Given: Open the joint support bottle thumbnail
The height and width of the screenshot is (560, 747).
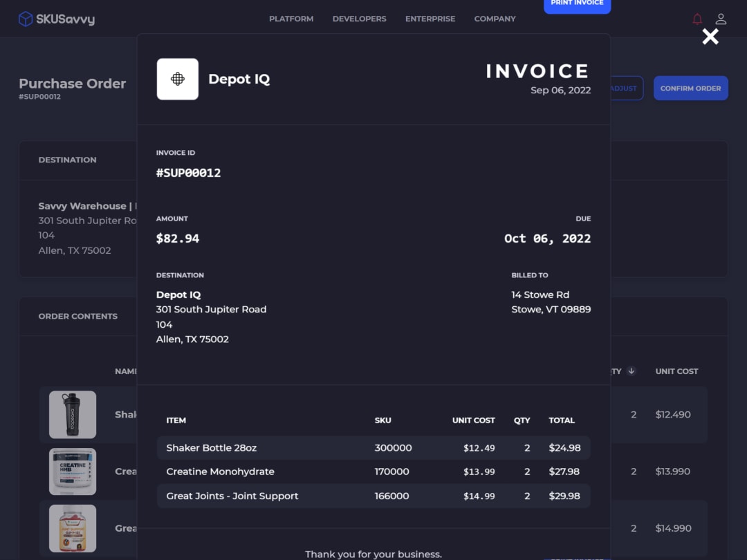Looking at the screenshot, I should coord(73,528).
